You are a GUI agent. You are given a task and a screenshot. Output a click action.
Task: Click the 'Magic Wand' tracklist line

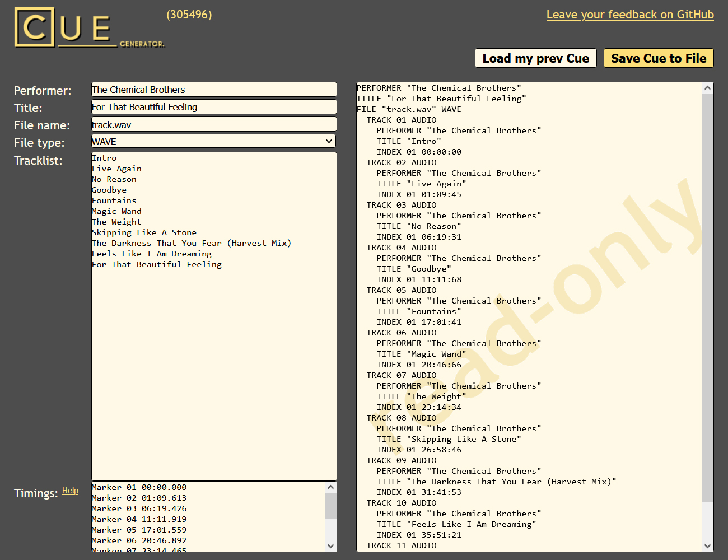(116, 211)
